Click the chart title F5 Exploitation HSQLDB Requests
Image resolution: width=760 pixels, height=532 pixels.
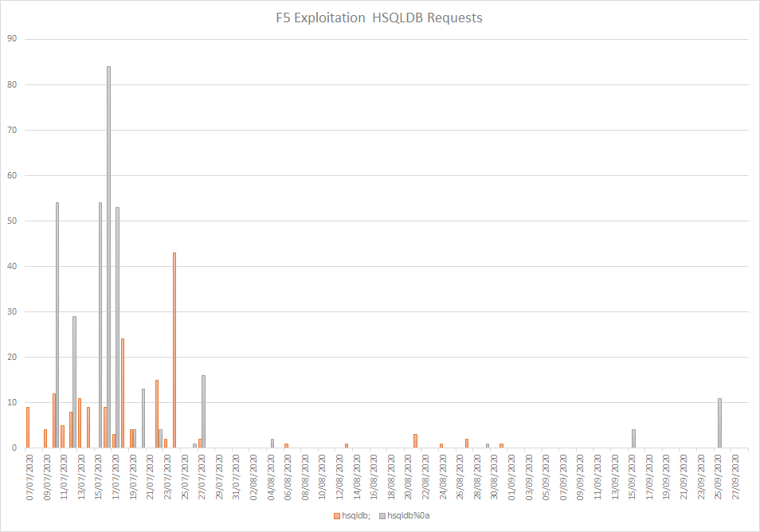click(x=379, y=18)
